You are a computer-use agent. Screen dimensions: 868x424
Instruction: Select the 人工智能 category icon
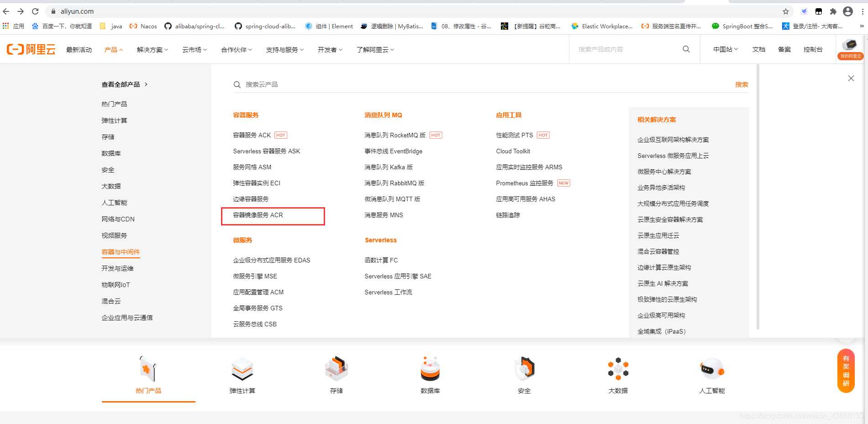[x=712, y=374]
